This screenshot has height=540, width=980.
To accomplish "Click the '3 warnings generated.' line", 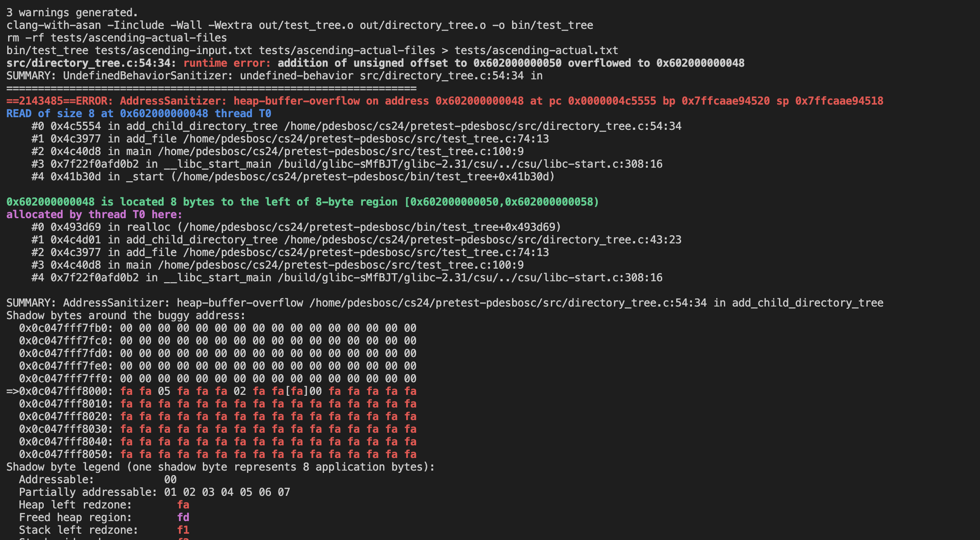I will [72, 13].
